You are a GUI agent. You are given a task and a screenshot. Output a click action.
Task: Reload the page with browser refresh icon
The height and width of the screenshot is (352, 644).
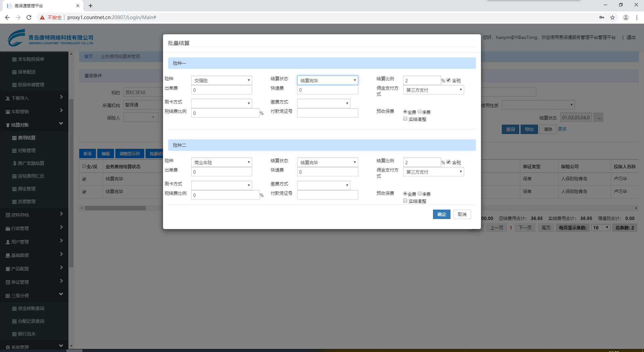pyautogui.click(x=29, y=17)
